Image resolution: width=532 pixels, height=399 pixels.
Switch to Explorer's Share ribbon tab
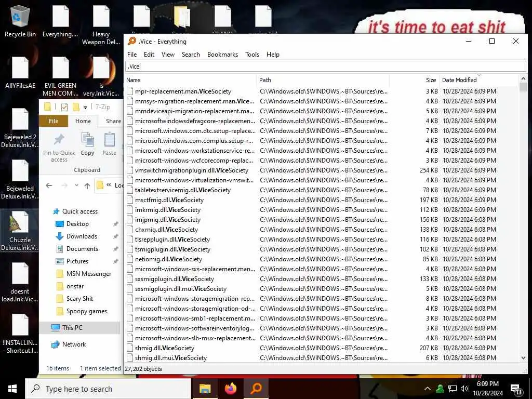pyautogui.click(x=113, y=121)
